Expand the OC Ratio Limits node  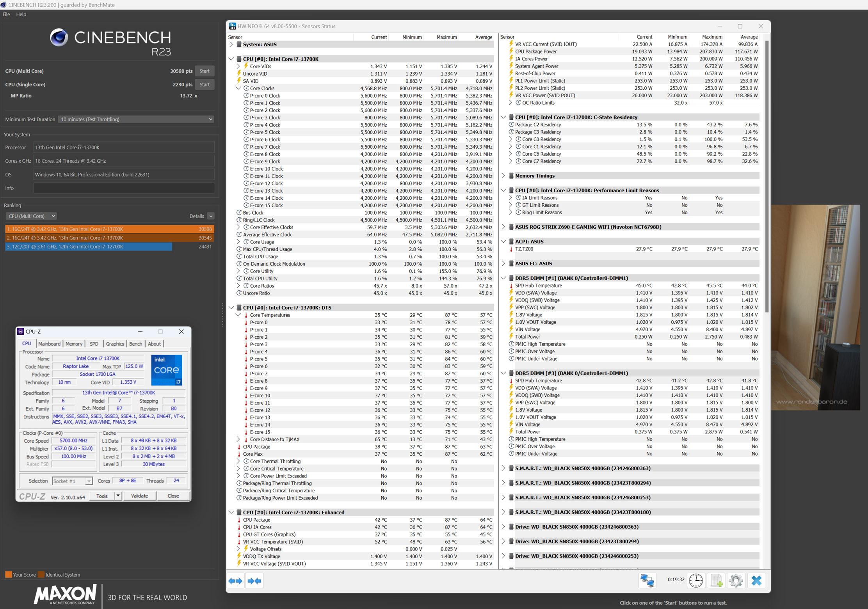(510, 103)
